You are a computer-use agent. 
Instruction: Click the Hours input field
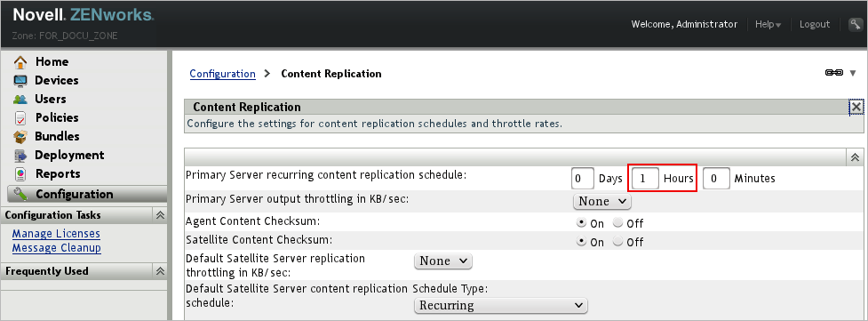pos(645,179)
